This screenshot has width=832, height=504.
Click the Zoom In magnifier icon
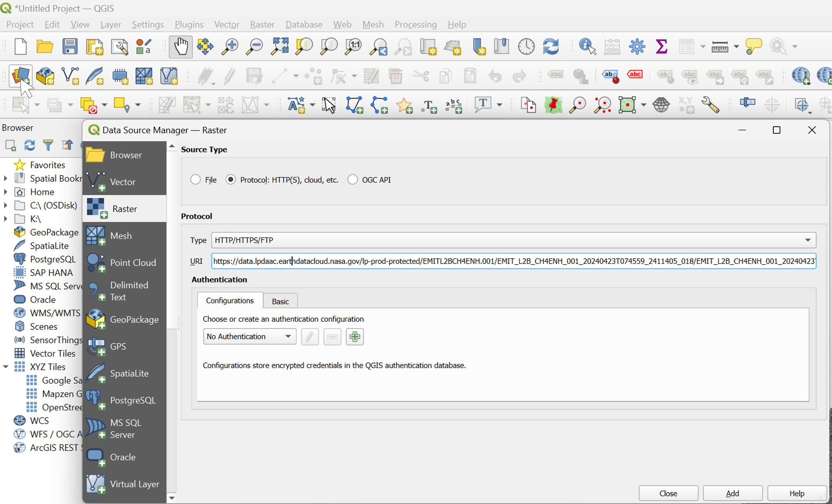pyautogui.click(x=230, y=46)
